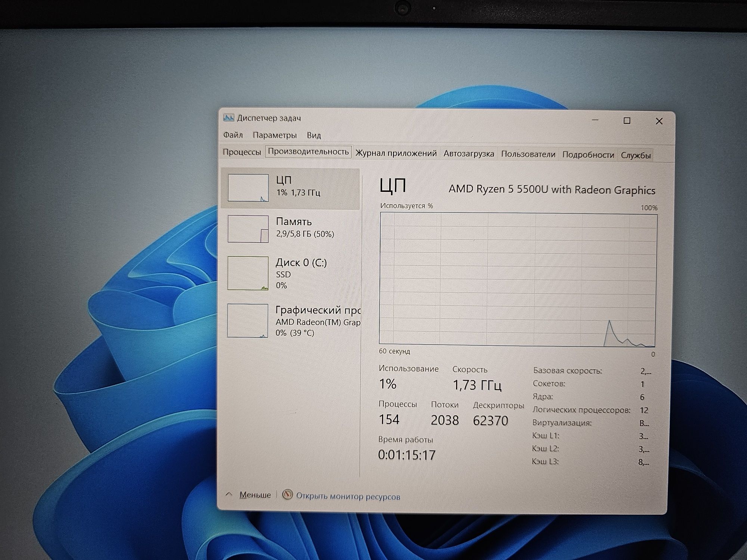Click the uptime value 0:01:15:17
Viewport: 747px width, 560px height.
(x=407, y=455)
